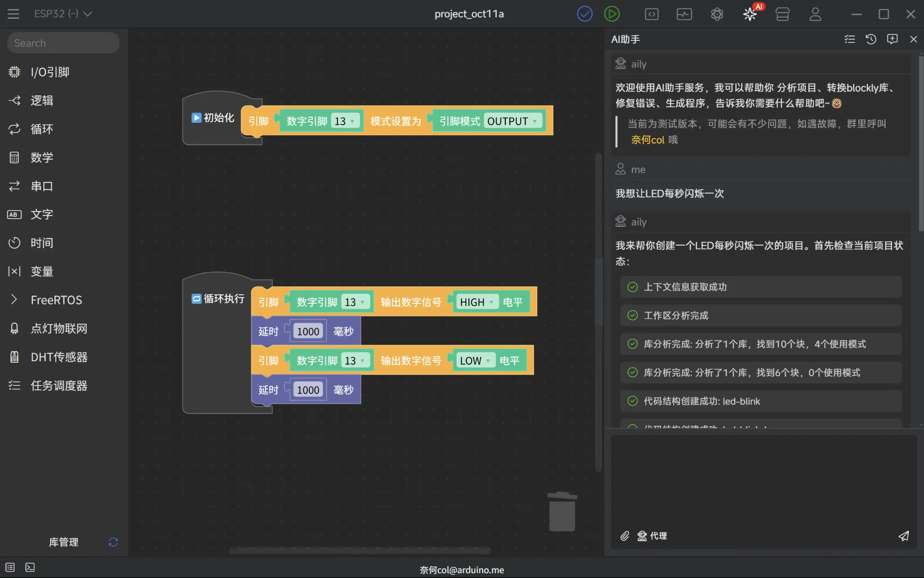Open the OUTPUT pin mode dropdown
Screen dimensions: 924x578
click(x=512, y=121)
